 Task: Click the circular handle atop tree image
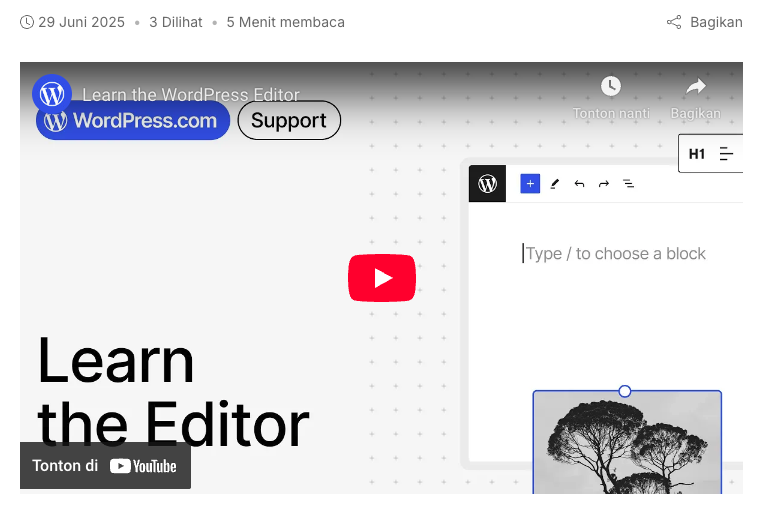click(x=625, y=391)
